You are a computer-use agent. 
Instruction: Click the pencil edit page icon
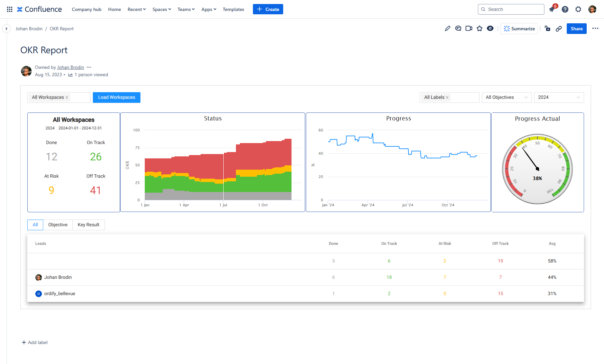pyautogui.click(x=448, y=29)
